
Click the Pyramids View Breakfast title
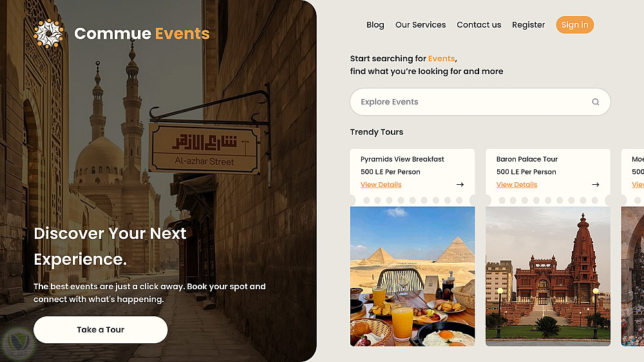click(x=402, y=159)
